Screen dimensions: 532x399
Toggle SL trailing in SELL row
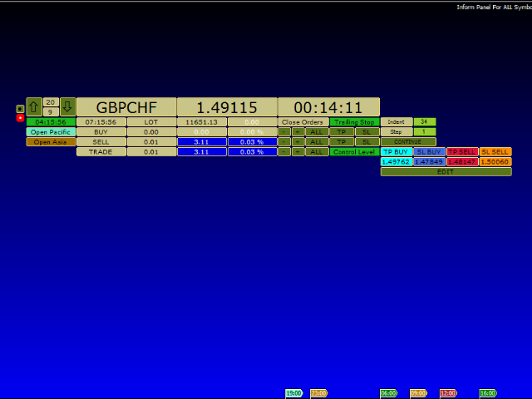click(367, 142)
